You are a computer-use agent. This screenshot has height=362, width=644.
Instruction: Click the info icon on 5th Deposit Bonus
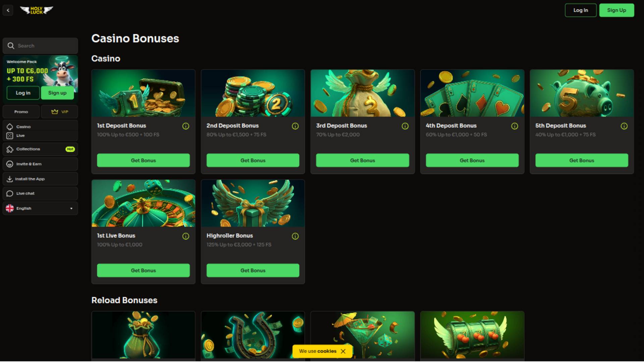(624, 126)
